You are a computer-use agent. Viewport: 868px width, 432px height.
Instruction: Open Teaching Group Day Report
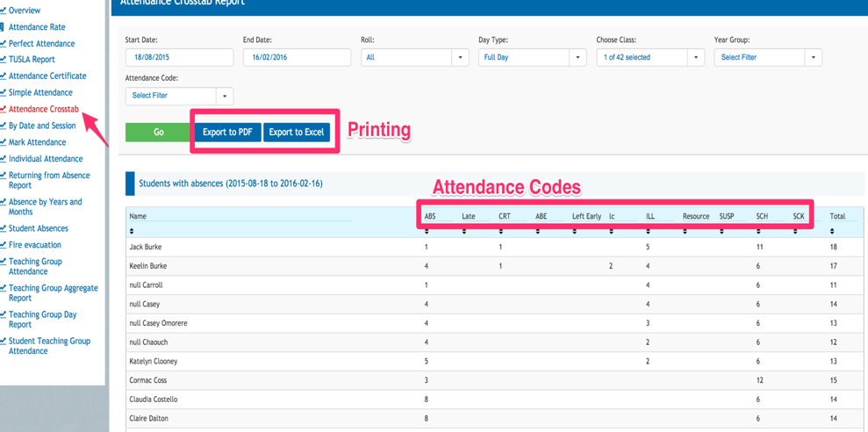coord(42,320)
